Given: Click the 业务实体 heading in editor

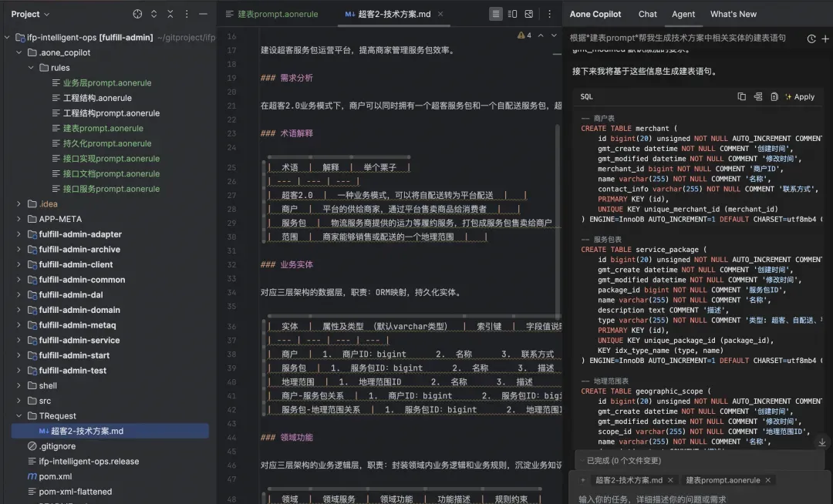Looking at the screenshot, I should [x=296, y=265].
